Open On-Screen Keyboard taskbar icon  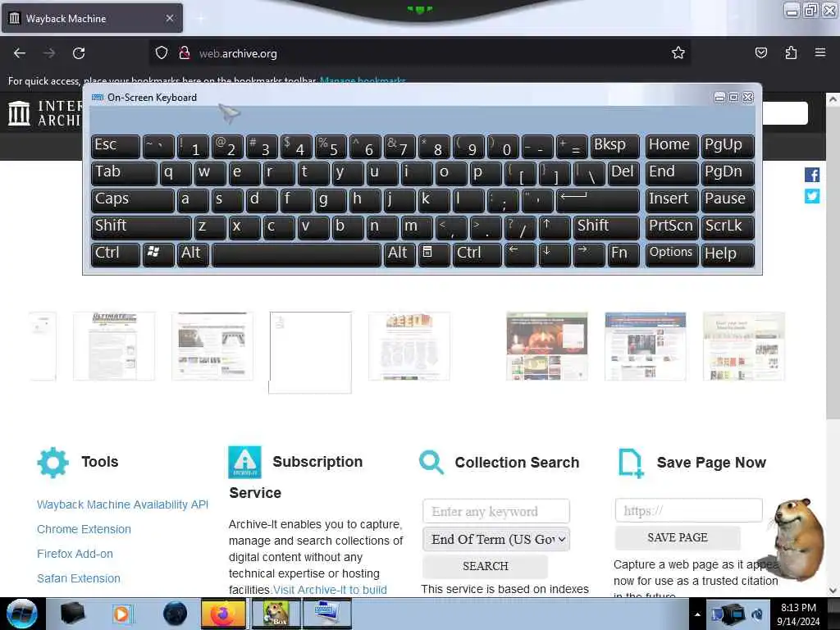327,614
